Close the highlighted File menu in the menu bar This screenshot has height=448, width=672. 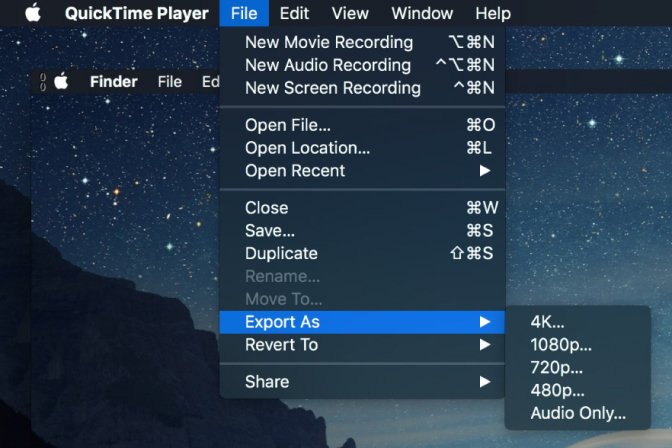click(244, 13)
